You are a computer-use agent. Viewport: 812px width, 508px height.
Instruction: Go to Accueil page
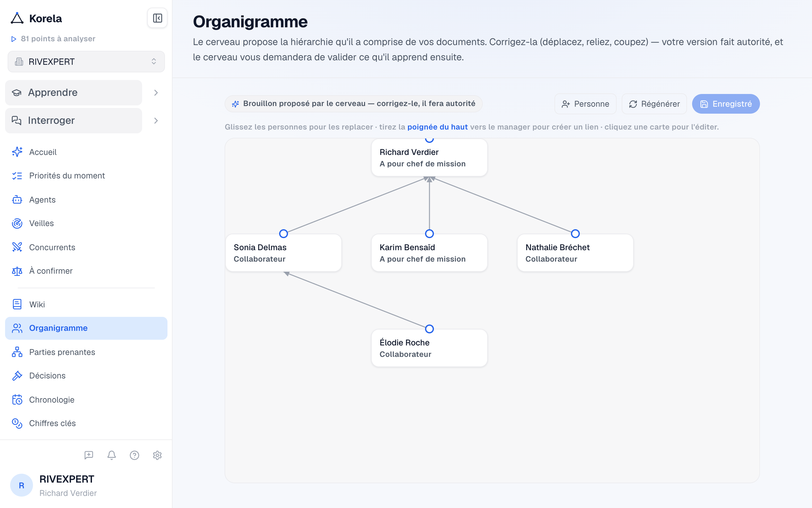click(86, 152)
